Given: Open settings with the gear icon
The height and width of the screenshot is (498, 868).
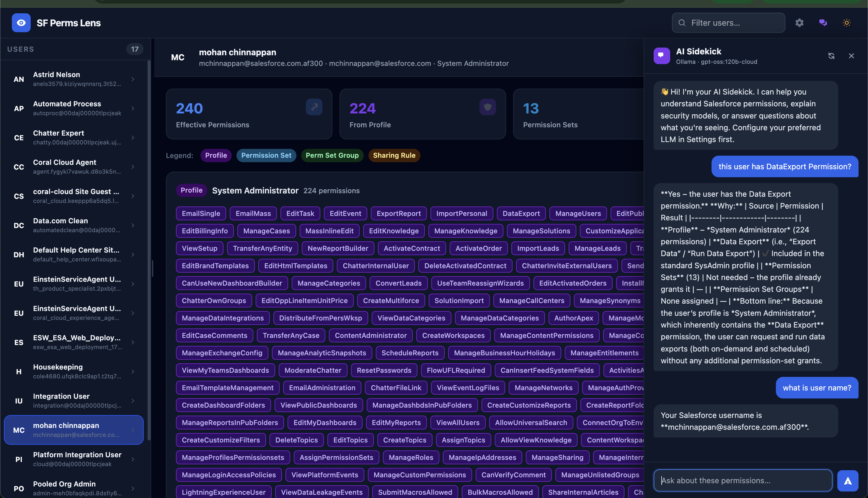Looking at the screenshot, I should point(799,23).
